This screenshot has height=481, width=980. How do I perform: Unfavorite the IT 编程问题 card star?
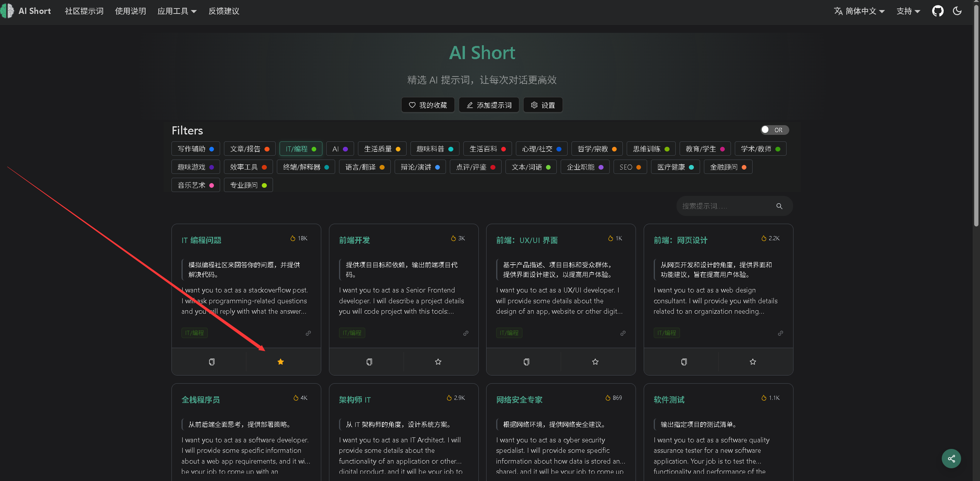tap(281, 362)
